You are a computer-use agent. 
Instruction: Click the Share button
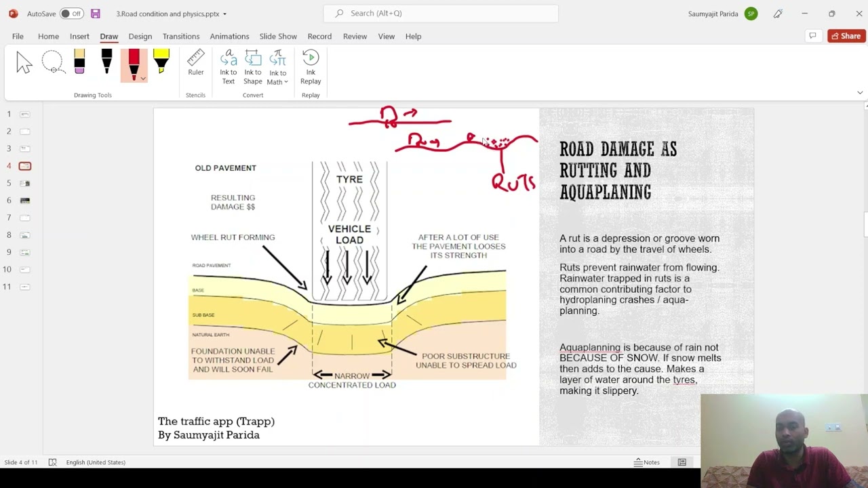click(x=846, y=36)
